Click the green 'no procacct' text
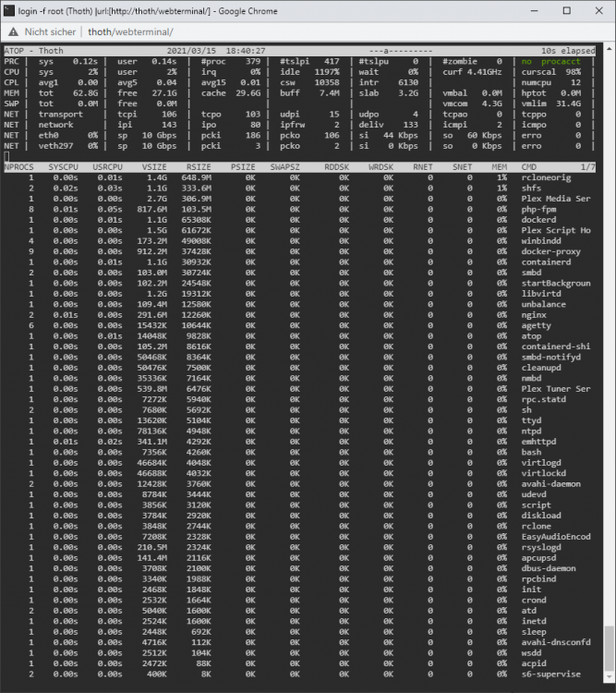616x693 pixels. [x=551, y=61]
